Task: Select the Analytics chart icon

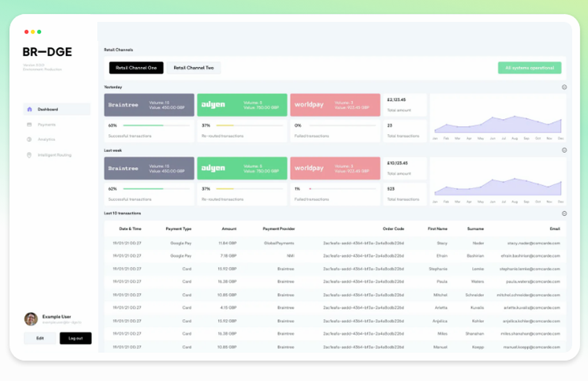Action: [x=29, y=139]
